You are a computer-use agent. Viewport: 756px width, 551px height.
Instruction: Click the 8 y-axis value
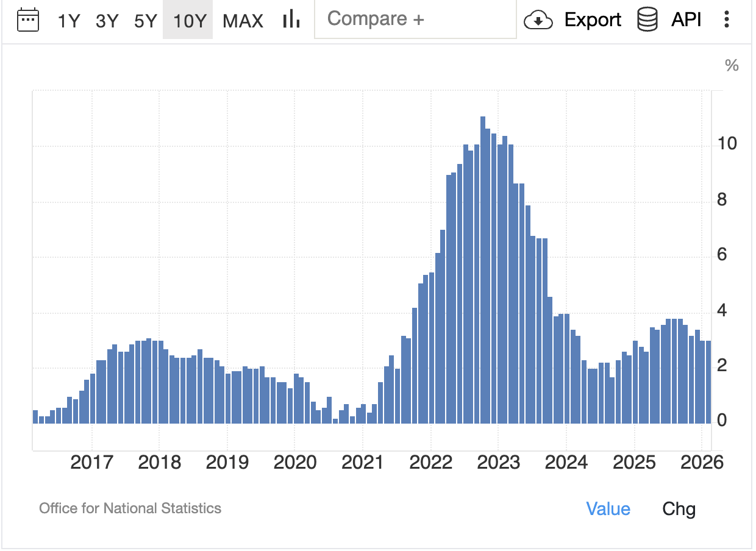[x=722, y=200]
